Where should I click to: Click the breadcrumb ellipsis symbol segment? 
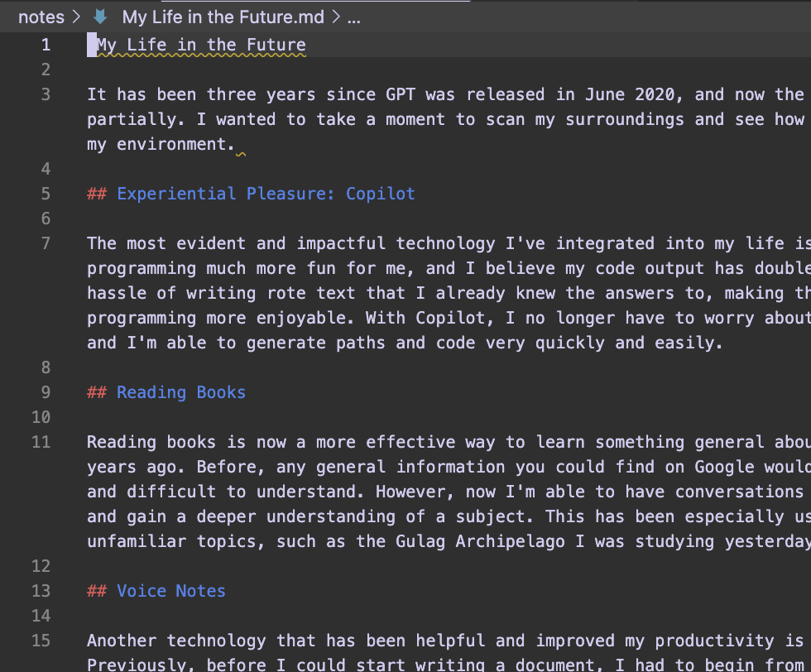point(353,17)
